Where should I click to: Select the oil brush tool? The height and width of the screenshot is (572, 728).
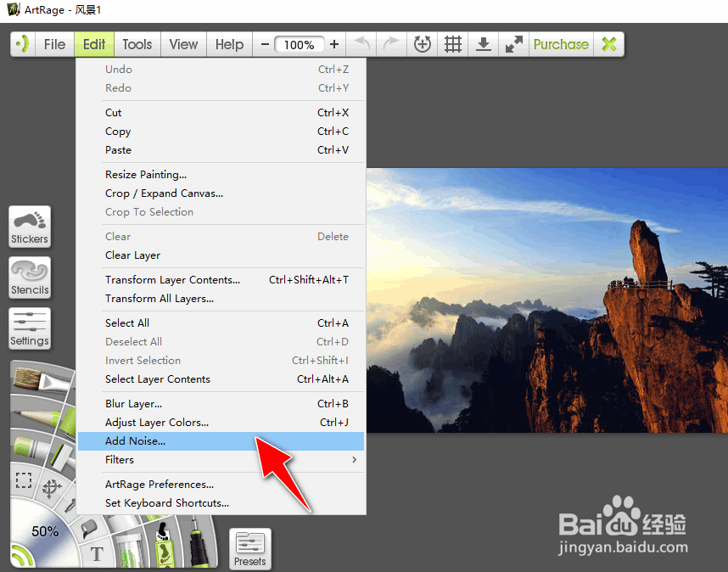click(40, 380)
